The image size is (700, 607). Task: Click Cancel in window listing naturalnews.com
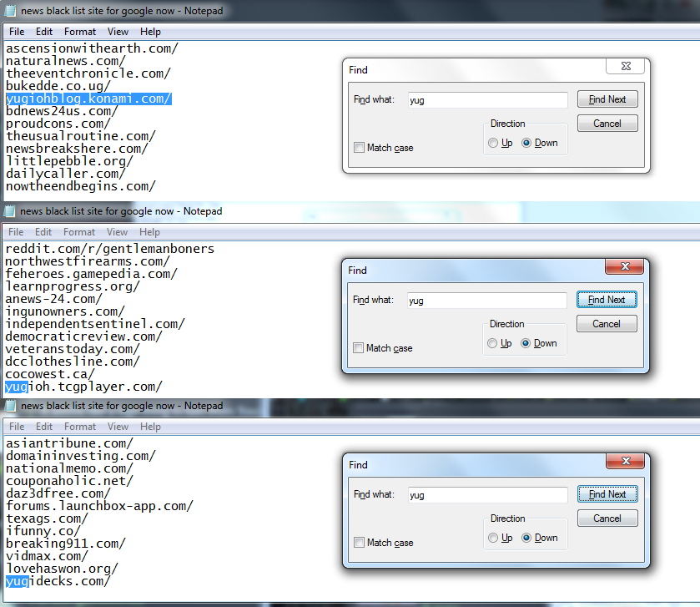coord(607,124)
